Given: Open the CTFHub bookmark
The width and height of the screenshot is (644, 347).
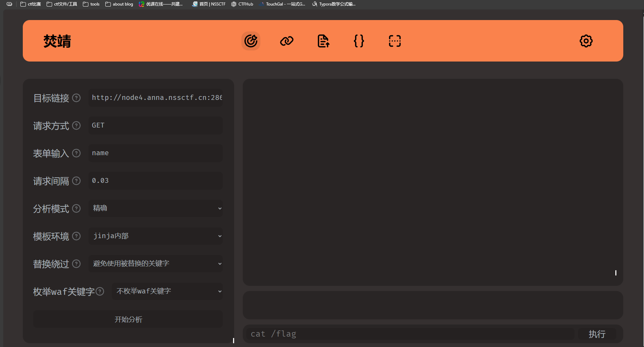Looking at the screenshot, I should [x=242, y=4].
